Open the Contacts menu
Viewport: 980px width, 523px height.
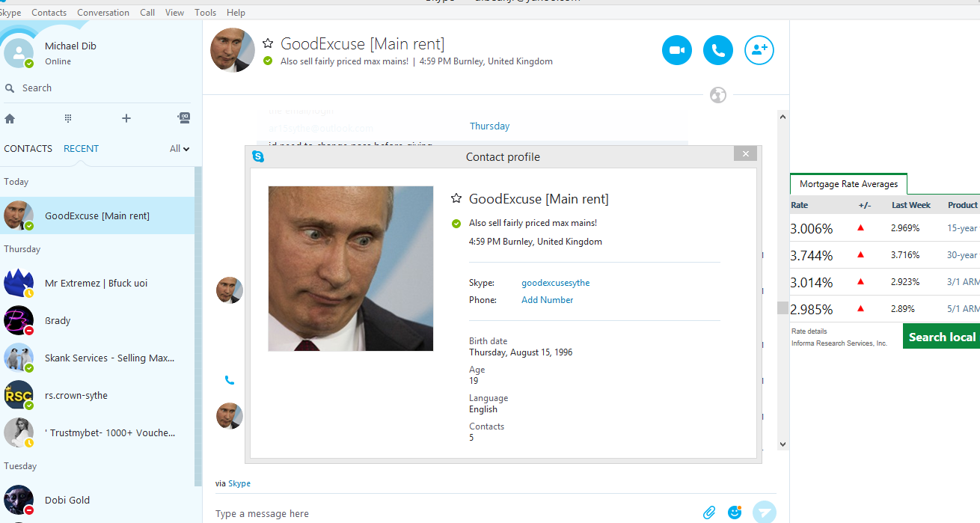[x=49, y=13]
